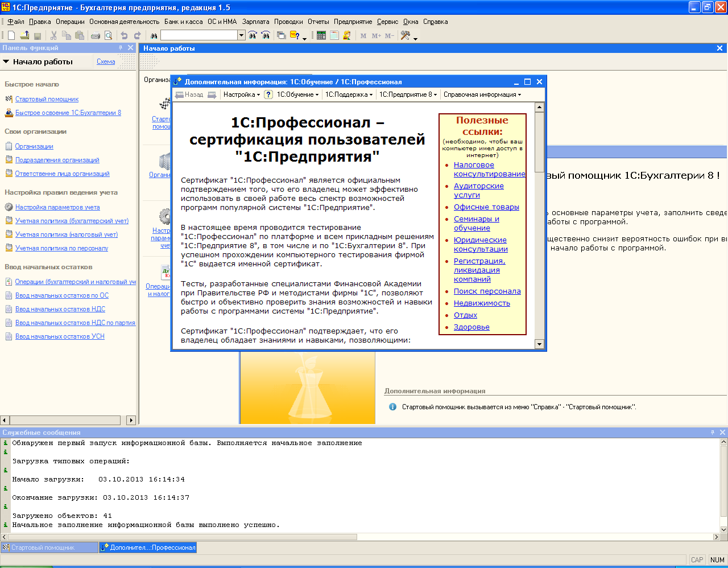The image size is (728, 568).
Task: Switch to Стартовый помощник window tab
Action: point(49,548)
